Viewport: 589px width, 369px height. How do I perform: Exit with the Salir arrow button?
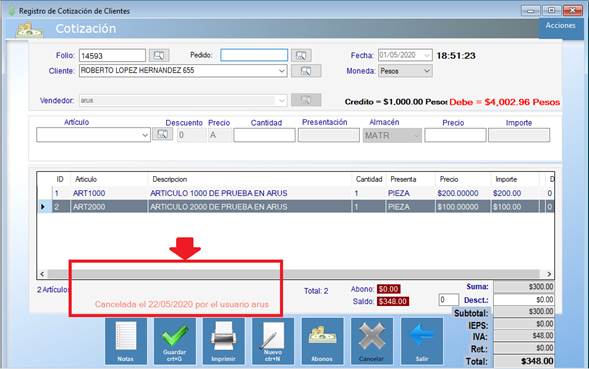(421, 341)
